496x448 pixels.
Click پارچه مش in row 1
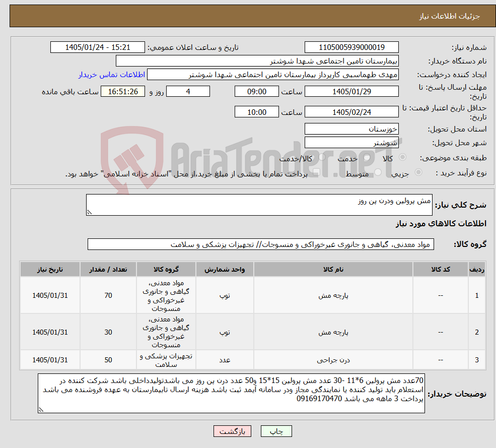tap(333, 295)
